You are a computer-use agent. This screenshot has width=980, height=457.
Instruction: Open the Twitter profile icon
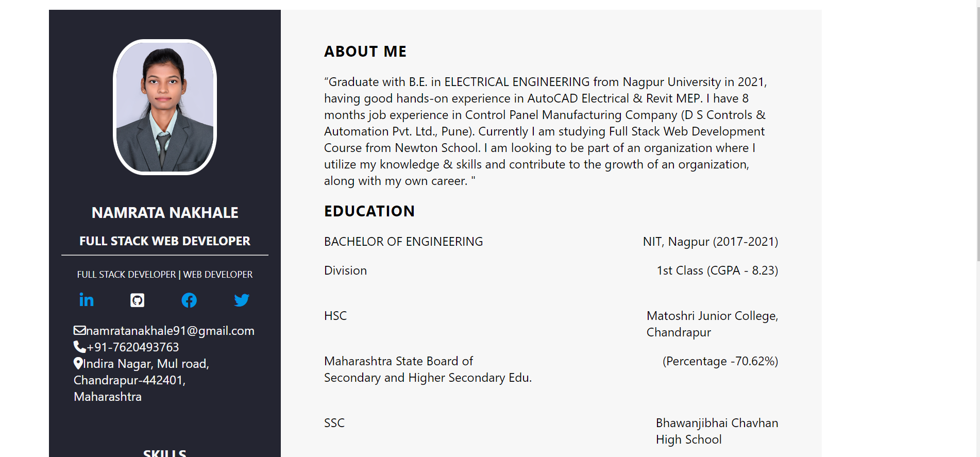pyautogui.click(x=241, y=300)
